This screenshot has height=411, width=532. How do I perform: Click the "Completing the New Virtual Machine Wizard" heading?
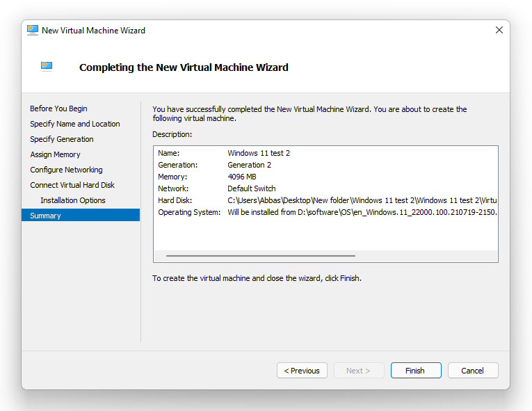click(184, 67)
